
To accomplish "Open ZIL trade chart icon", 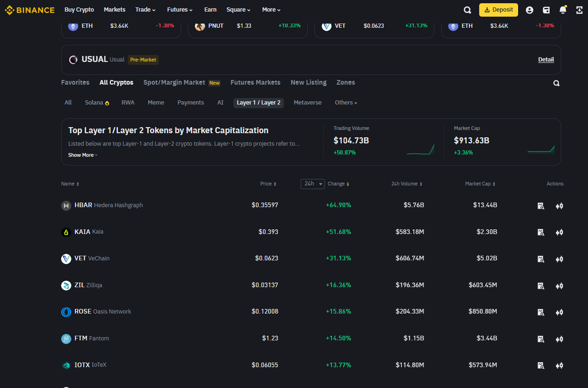I will tap(559, 286).
